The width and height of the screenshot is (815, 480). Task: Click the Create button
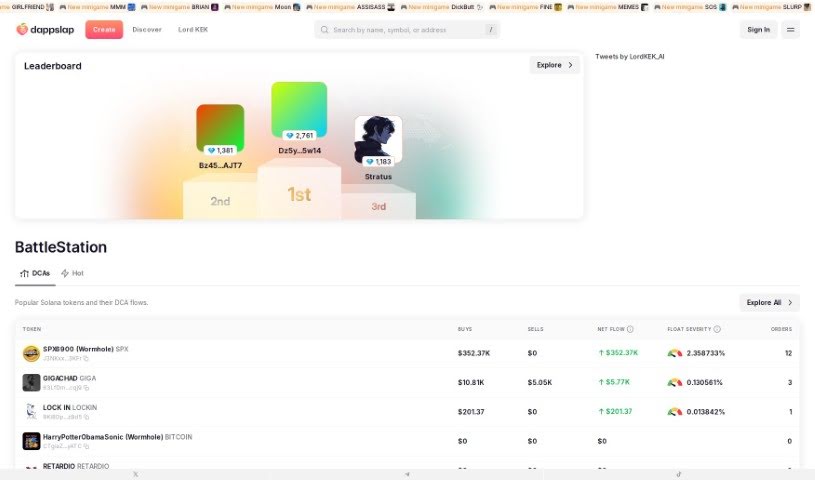104,30
